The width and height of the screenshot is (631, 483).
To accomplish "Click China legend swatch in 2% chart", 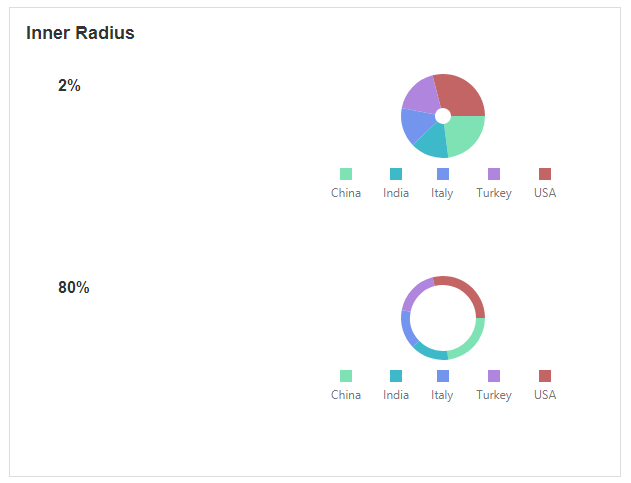I will coord(346,174).
